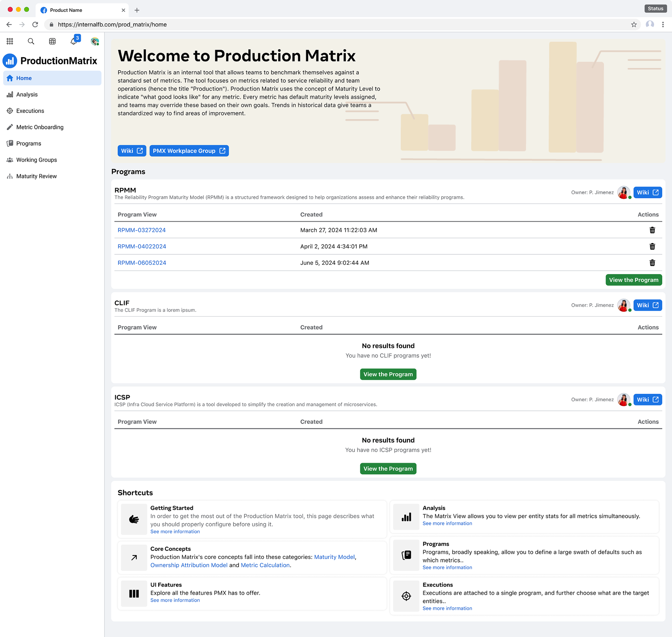Screen dimensions: 672x637
Task: Open the RPMM-04022024 link
Action: (x=142, y=246)
